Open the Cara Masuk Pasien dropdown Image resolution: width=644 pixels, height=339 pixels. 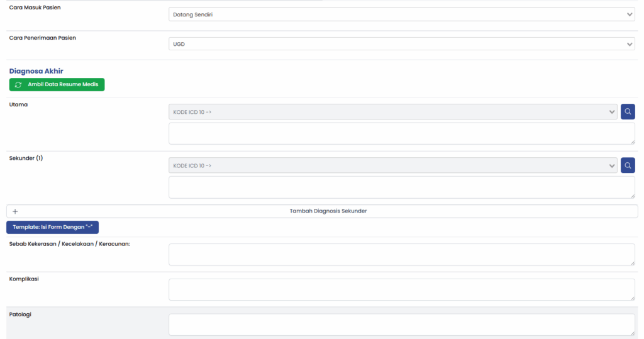point(401,14)
